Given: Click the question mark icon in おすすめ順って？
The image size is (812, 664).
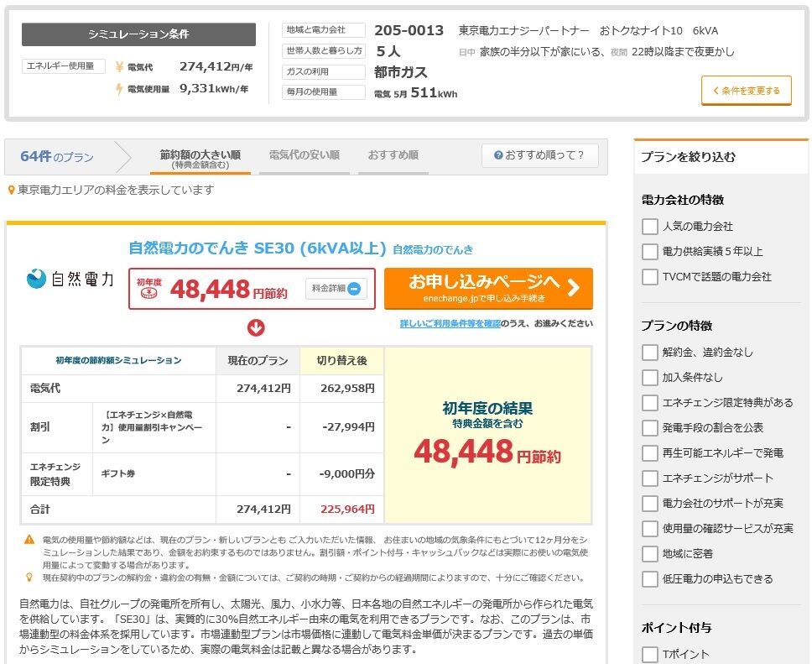Looking at the screenshot, I should coord(498,155).
